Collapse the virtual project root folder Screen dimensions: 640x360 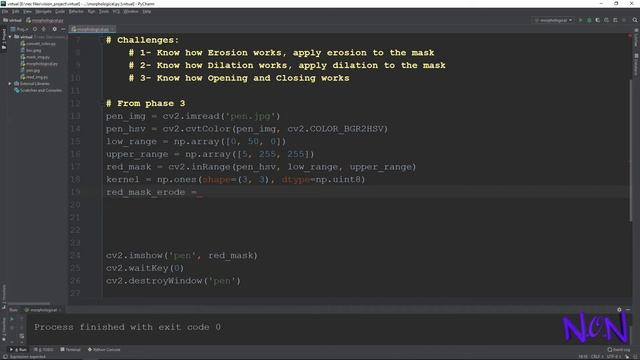tap(10, 37)
